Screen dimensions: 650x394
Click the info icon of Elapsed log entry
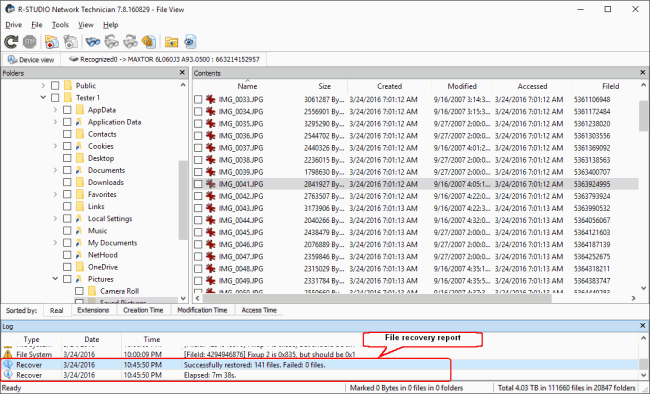[x=8, y=375]
